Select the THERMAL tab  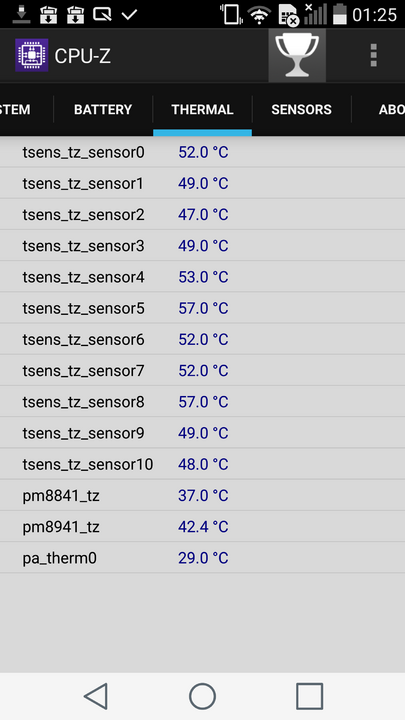pos(202,110)
